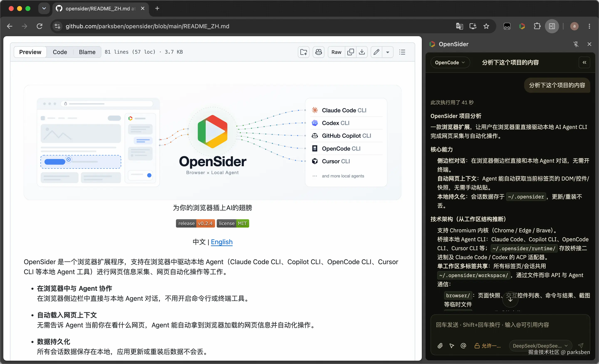Click the 此次执行用了 41 秒 status text
This screenshot has height=364, width=599.
[452, 102]
